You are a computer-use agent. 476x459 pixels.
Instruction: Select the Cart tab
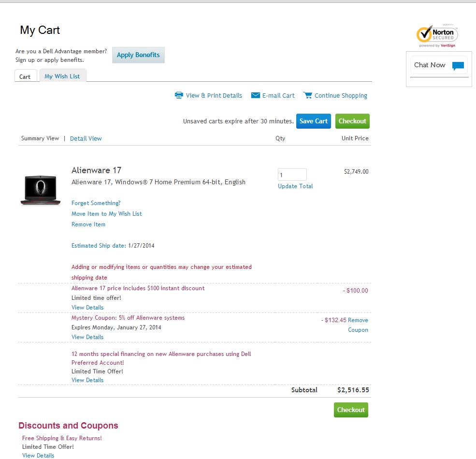point(25,77)
